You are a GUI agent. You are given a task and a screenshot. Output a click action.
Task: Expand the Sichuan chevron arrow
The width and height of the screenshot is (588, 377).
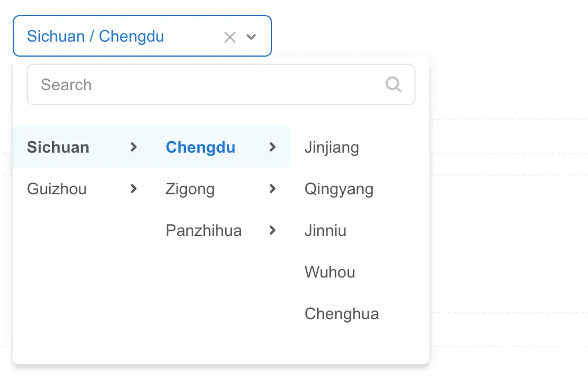pyautogui.click(x=134, y=147)
